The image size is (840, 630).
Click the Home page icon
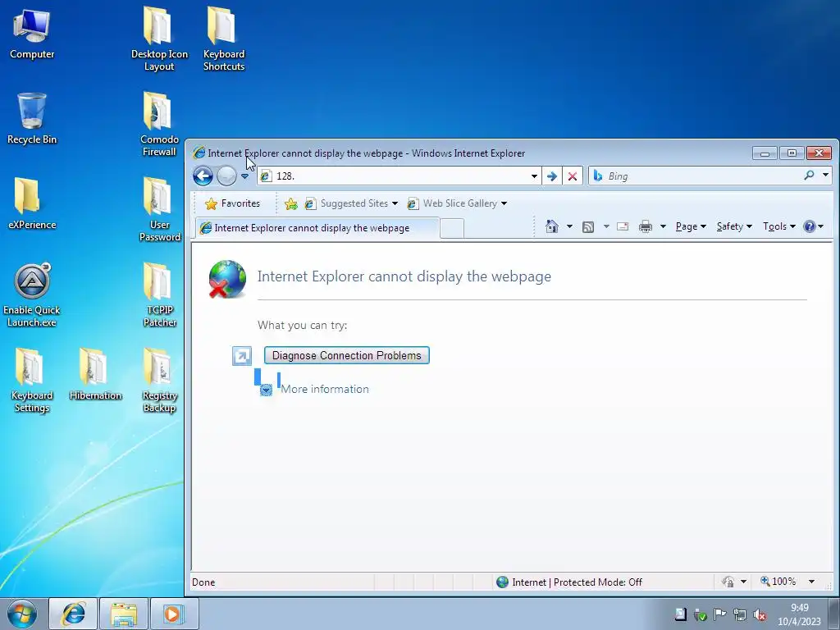click(552, 226)
